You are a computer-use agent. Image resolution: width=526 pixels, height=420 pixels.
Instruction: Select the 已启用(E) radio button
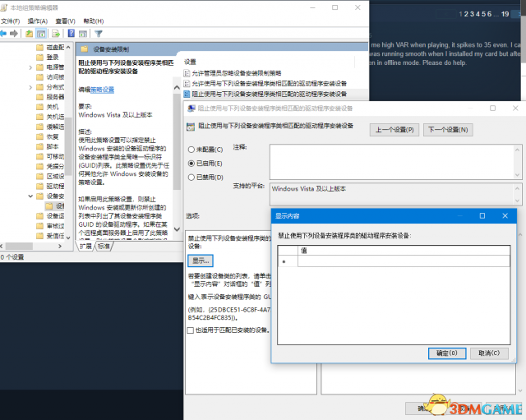click(191, 164)
